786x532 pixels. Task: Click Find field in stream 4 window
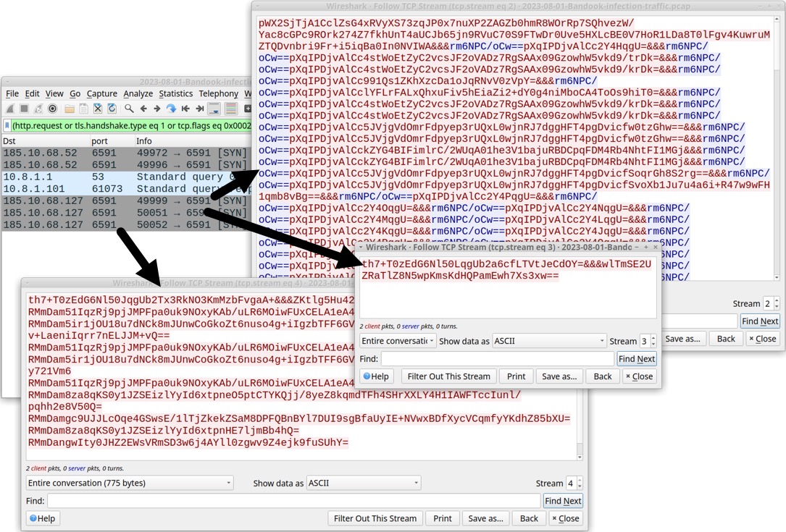[x=293, y=500]
